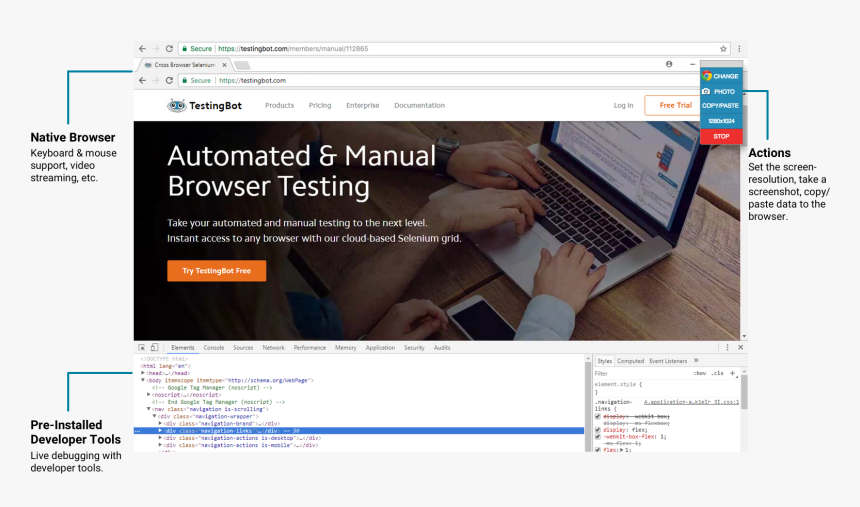Switch to the Security tab

click(x=414, y=347)
